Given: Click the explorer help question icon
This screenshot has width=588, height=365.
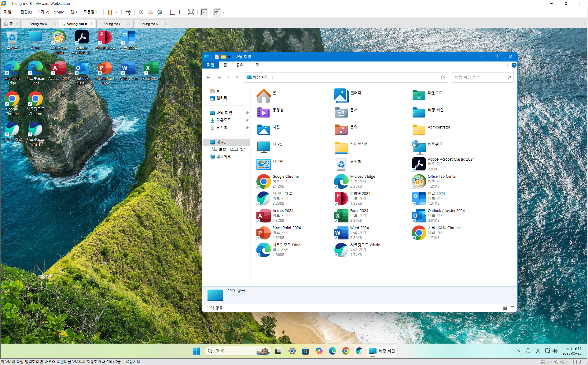Looking at the screenshot, I should [x=514, y=65].
